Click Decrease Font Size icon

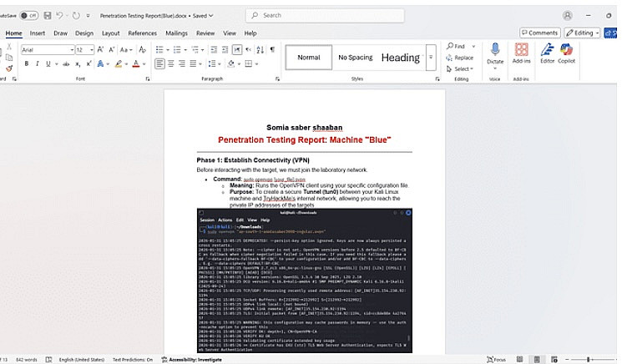(112, 49)
